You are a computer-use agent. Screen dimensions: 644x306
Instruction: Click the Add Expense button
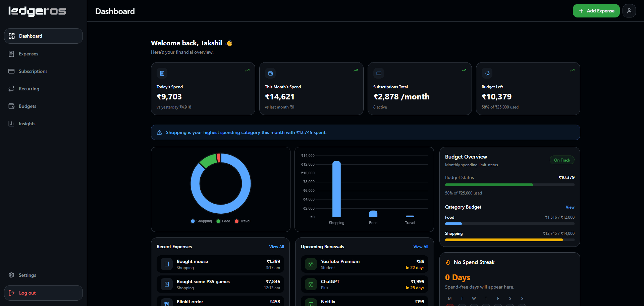tap(596, 11)
